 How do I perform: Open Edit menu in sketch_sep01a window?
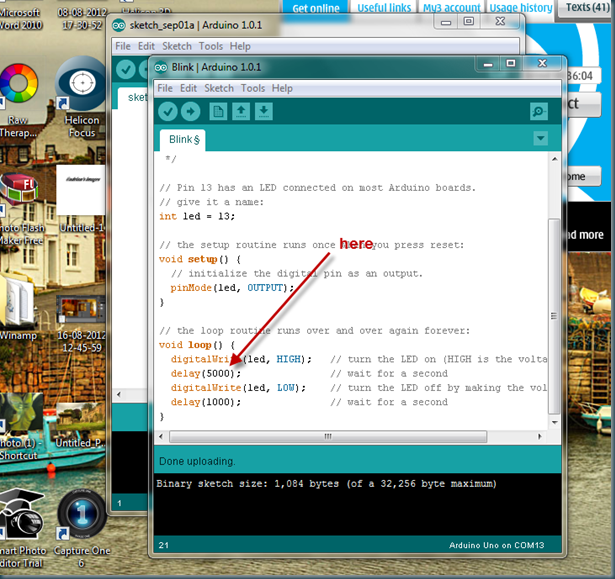(x=146, y=46)
